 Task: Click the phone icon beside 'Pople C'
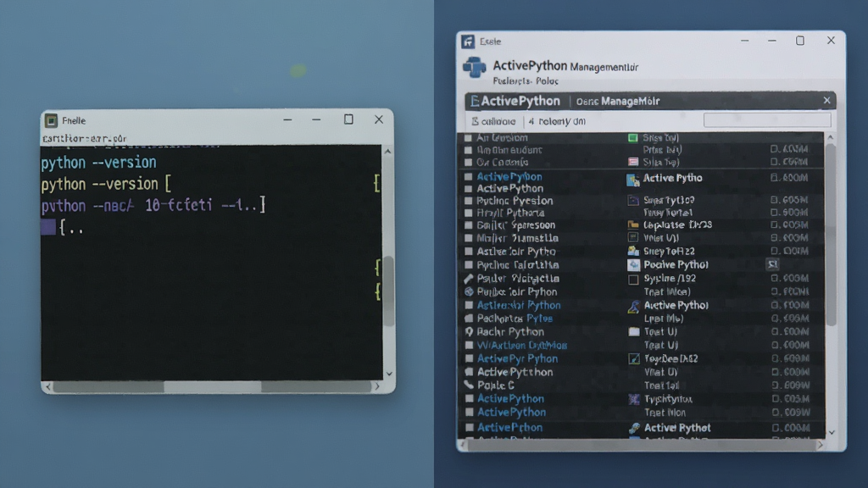469,385
